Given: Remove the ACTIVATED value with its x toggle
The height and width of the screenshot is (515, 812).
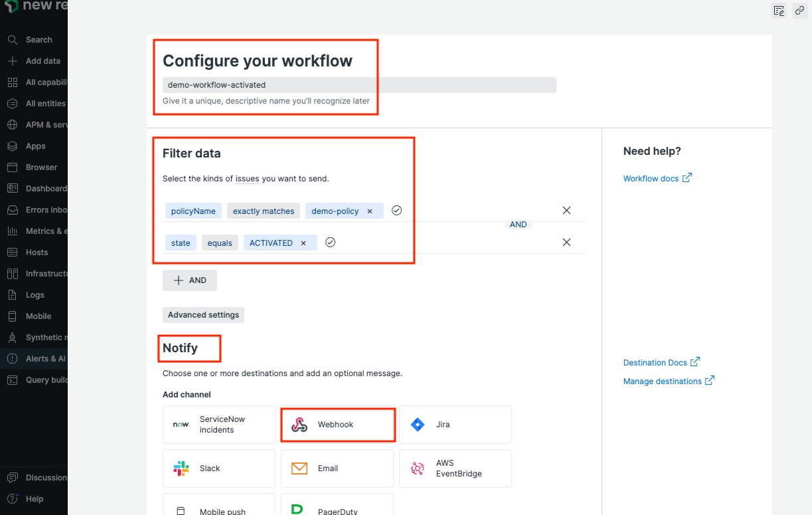Looking at the screenshot, I should [303, 243].
